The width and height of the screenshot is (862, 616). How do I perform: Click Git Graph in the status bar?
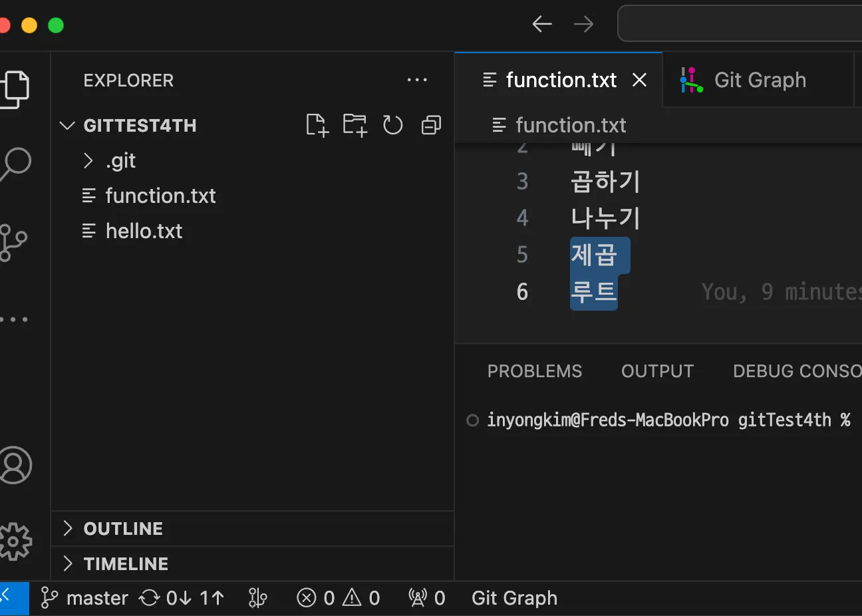pyautogui.click(x=514, y=598)
